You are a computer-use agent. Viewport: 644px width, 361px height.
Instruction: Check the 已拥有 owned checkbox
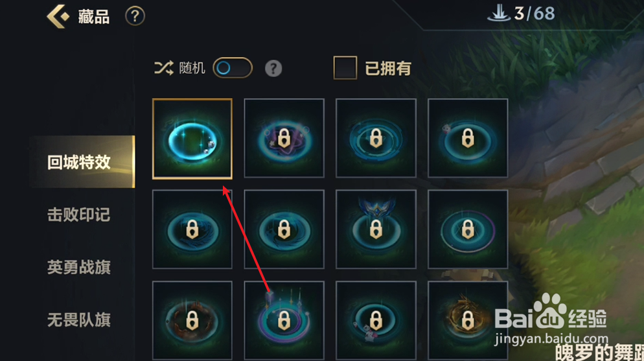[x=345, y=68]
